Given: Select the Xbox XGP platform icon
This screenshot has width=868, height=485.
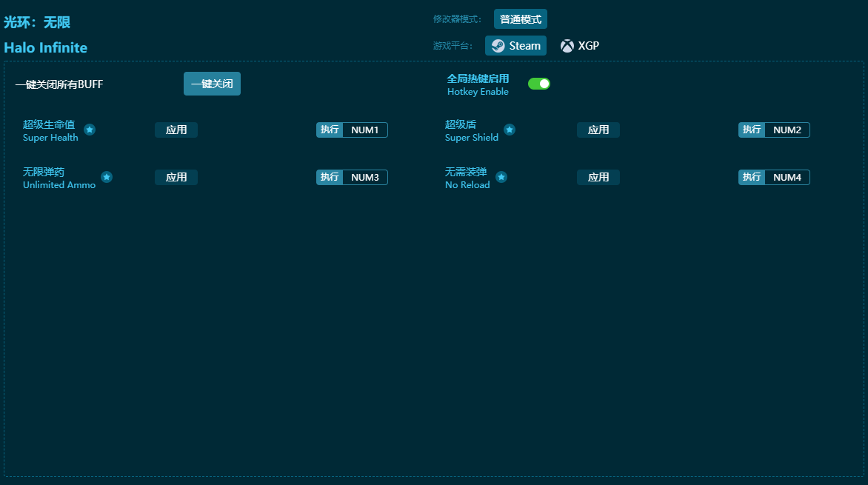Looking at the screenshot, I should point(567,46).
